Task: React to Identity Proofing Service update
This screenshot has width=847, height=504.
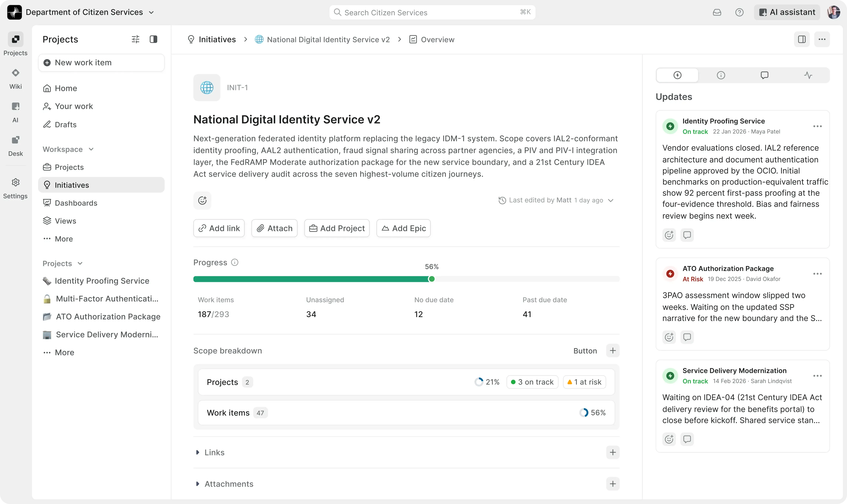Action: 669,235
